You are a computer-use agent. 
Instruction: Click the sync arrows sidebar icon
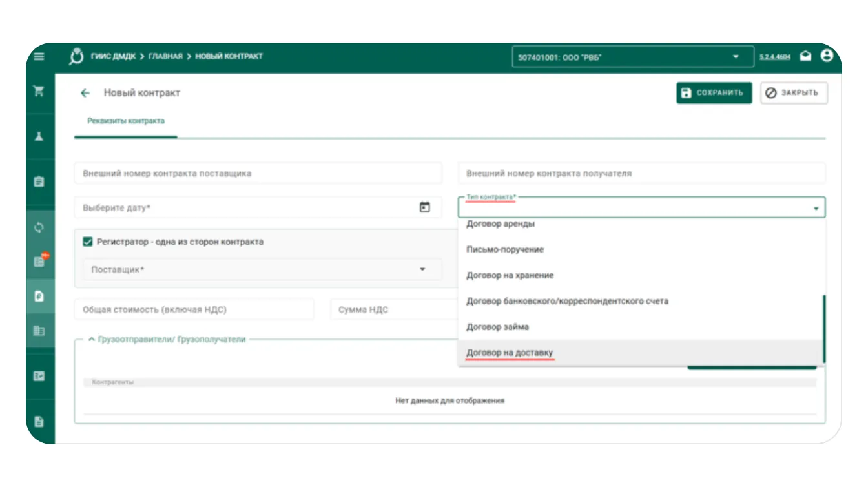(39, 227)
